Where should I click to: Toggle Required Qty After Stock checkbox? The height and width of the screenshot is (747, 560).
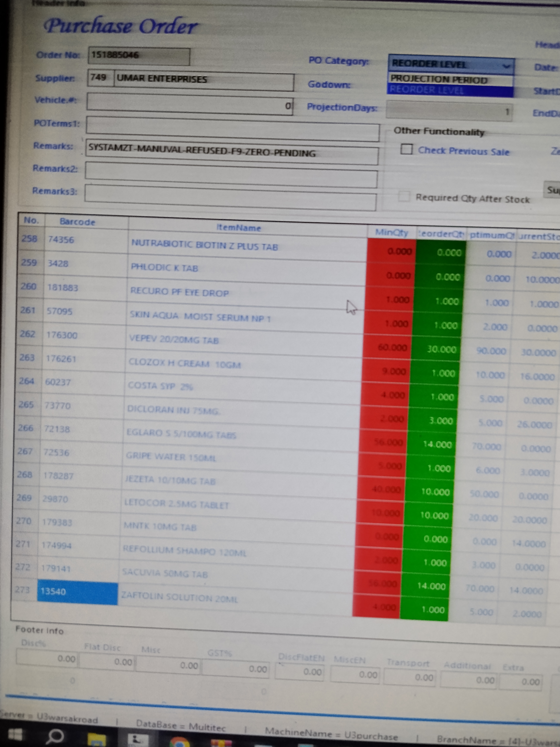pos(404,196)
